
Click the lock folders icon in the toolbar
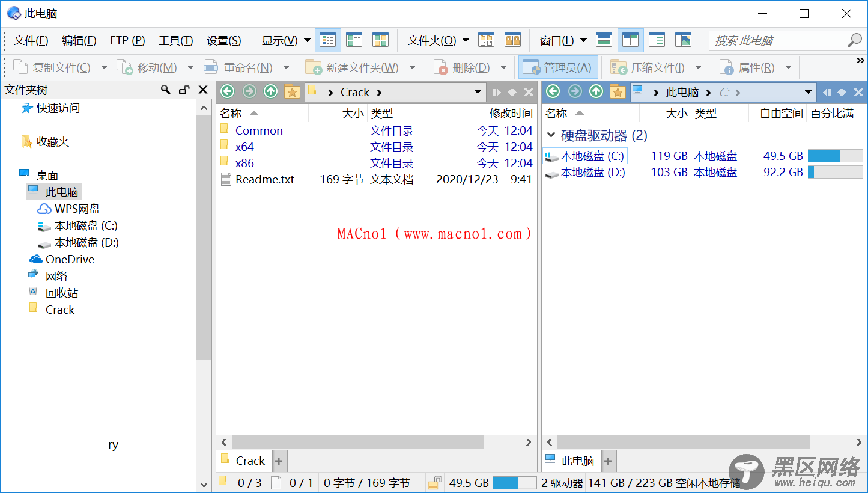[x=512, y=40]
